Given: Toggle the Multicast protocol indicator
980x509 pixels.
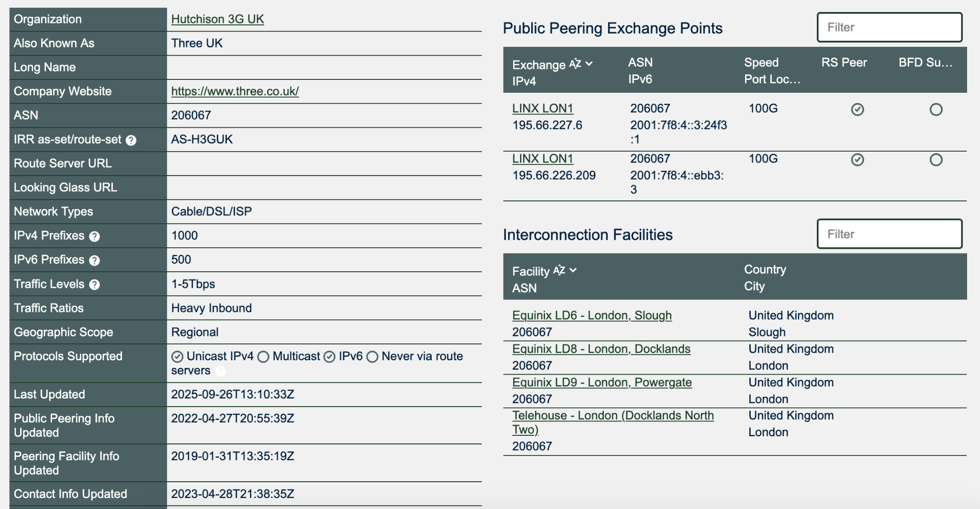Looking at the screenshot, I should point(263,357).
